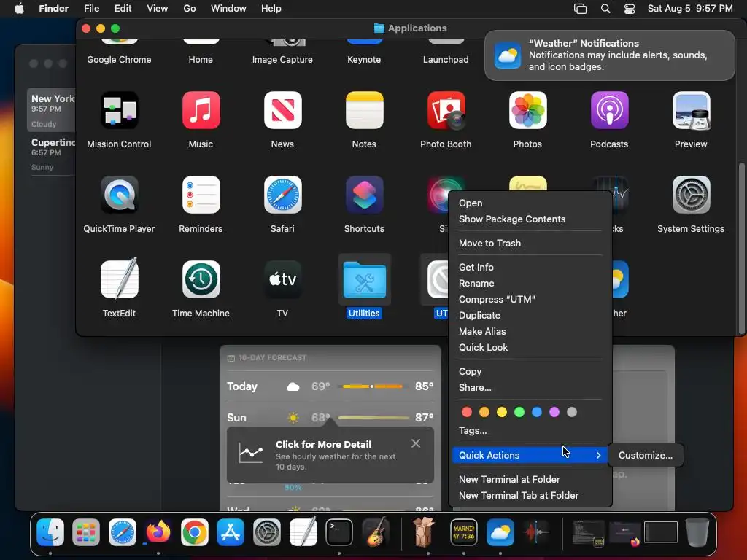Select the Shortcuts app icon
Screen dimensions: 747x560
[365, 195]
